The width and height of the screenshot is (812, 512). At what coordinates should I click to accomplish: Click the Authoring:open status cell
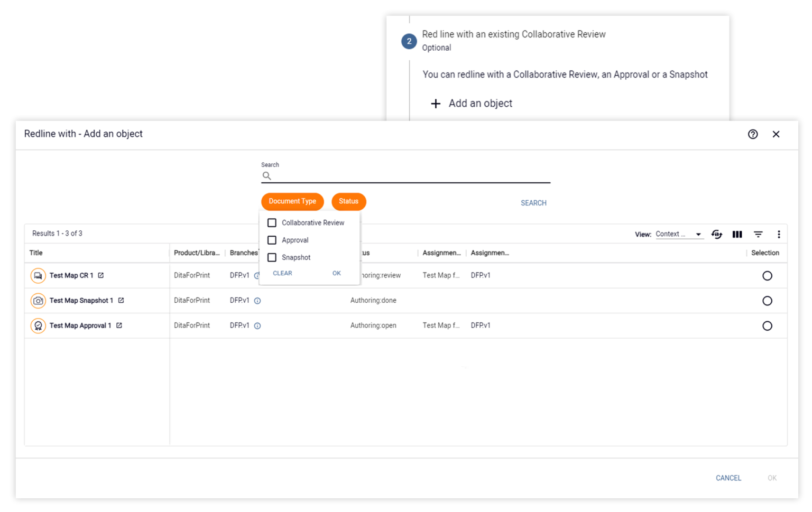(x=373, y=326)
